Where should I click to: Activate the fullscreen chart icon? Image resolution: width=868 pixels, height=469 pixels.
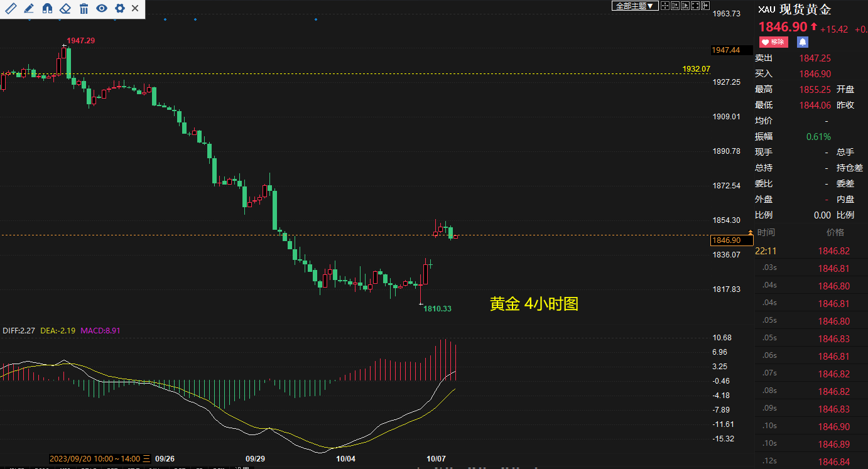[x=696, y=6]
